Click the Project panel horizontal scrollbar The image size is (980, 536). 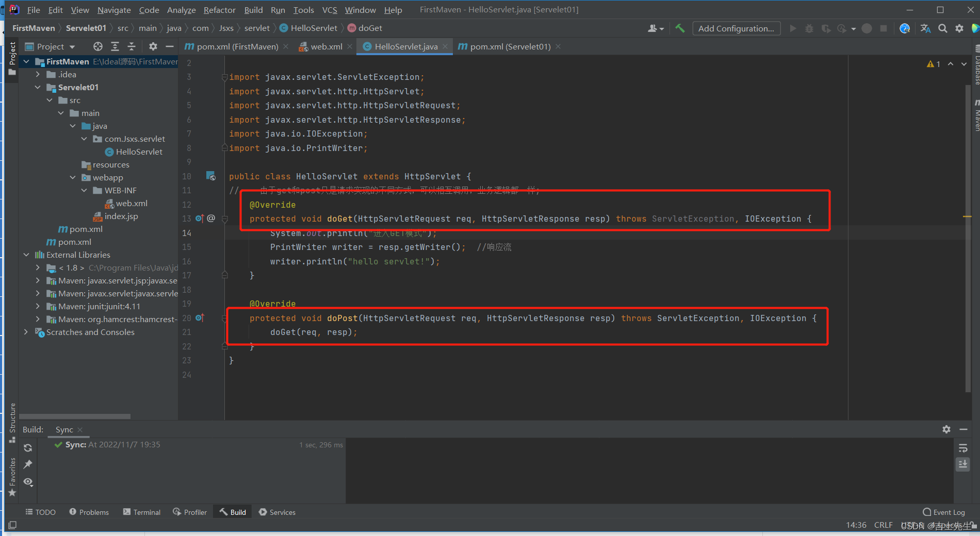pyautogui.click(x=75, y=416)
